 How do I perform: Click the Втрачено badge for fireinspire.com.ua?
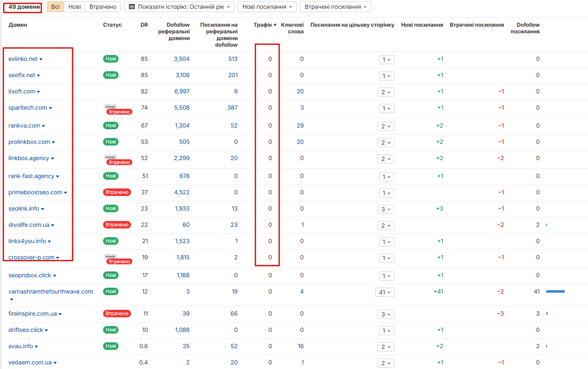coord(117,314)
